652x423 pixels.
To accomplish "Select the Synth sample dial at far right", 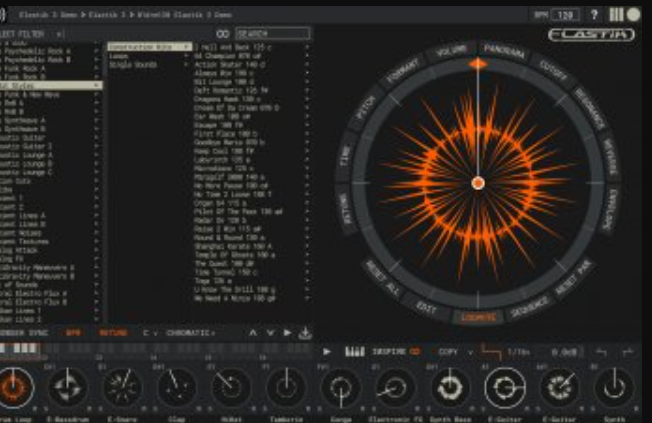I will pos(614,387).
